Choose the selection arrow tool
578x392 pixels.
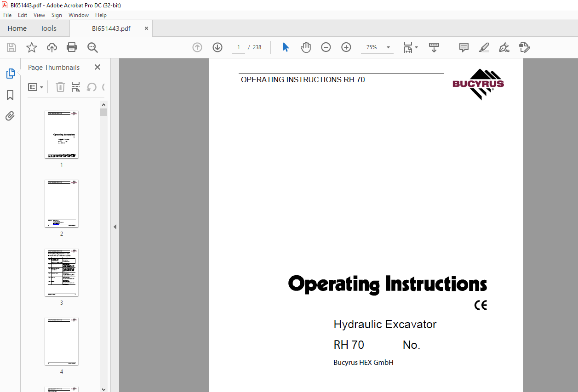click(286, 47)
